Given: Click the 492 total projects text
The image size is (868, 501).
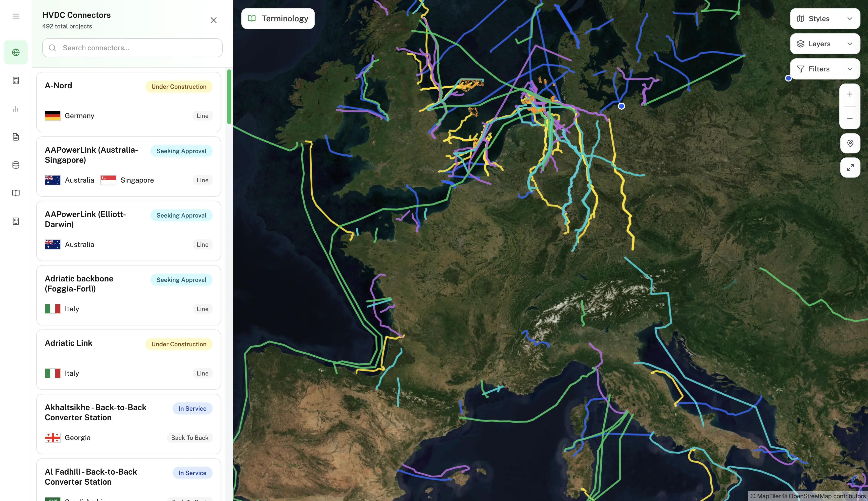Looking at the screenshot, I should click(x=67, y=26).
